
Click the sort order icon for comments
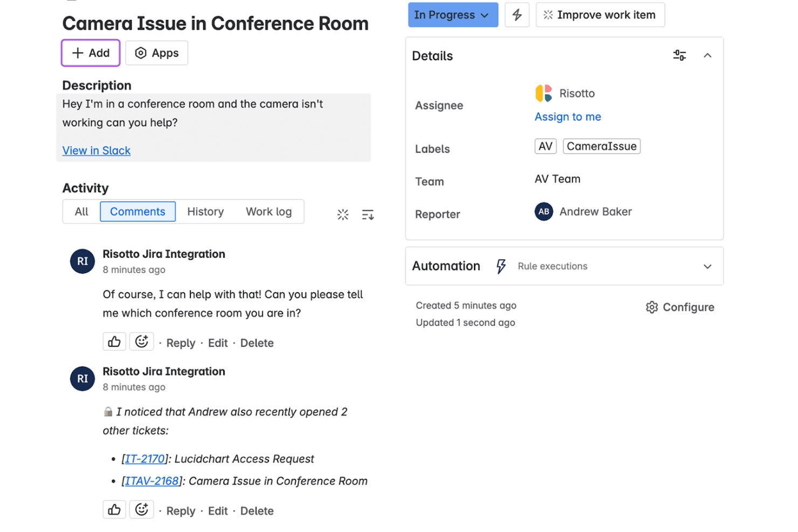(368, 215)
